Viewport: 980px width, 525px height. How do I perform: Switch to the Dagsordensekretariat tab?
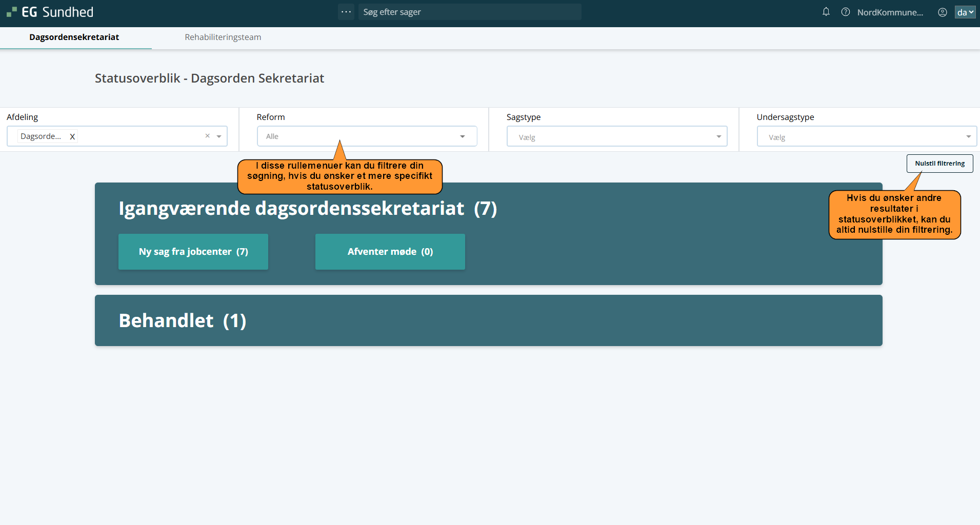(x=74, y=37)
